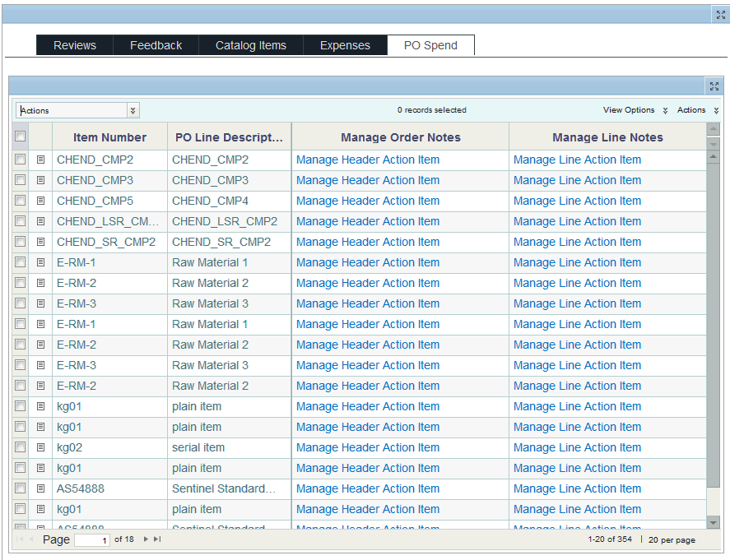Select the PO Spend tab

pyautogui.click(x=430, y=45)
